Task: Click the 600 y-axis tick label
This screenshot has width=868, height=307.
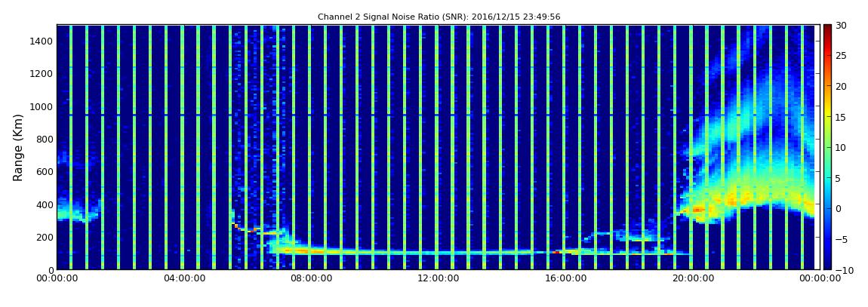Action: click(45, 171)
